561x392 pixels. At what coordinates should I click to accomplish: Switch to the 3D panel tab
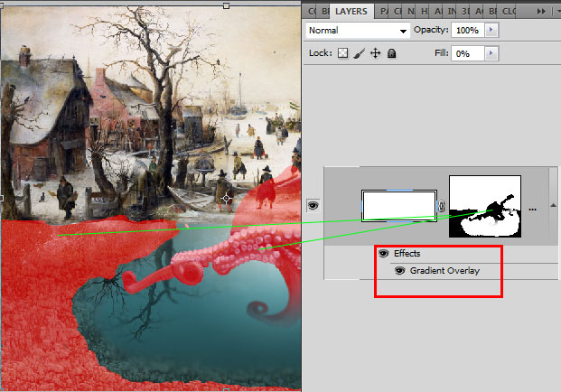point(465,12)
